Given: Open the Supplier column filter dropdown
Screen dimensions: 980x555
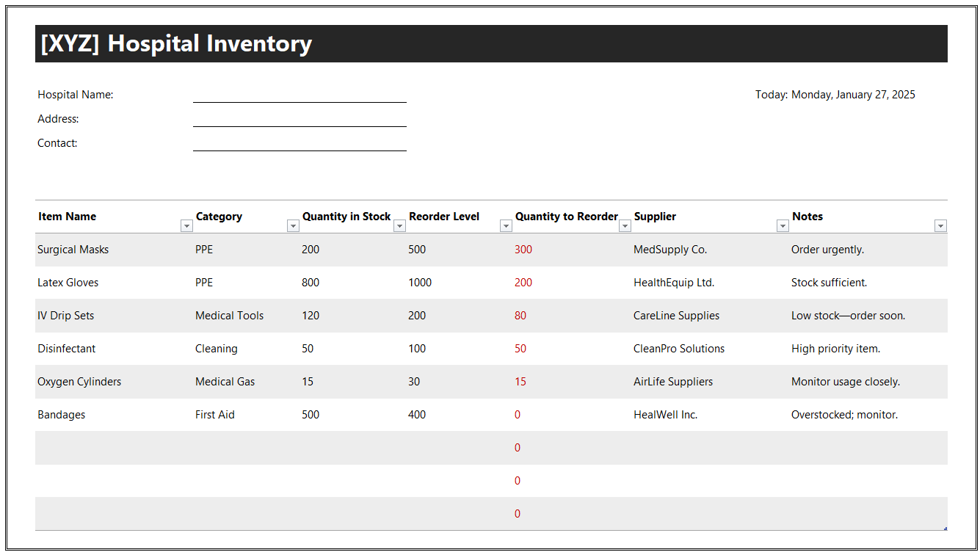Looking at the screenshot, I should click(783, 226).
